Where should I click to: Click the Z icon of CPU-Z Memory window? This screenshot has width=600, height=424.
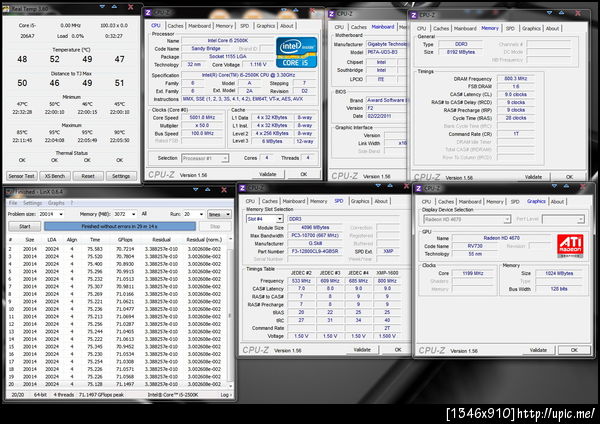(413, 15)
